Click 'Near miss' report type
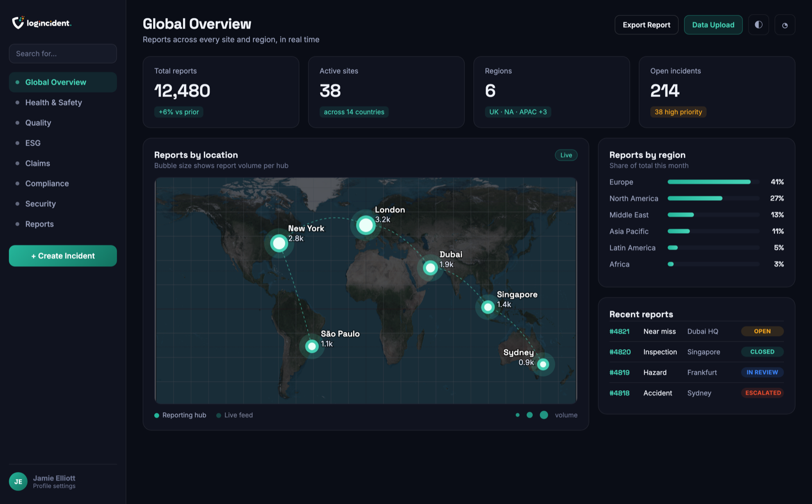The image size is (812, 504). point(660,332)
